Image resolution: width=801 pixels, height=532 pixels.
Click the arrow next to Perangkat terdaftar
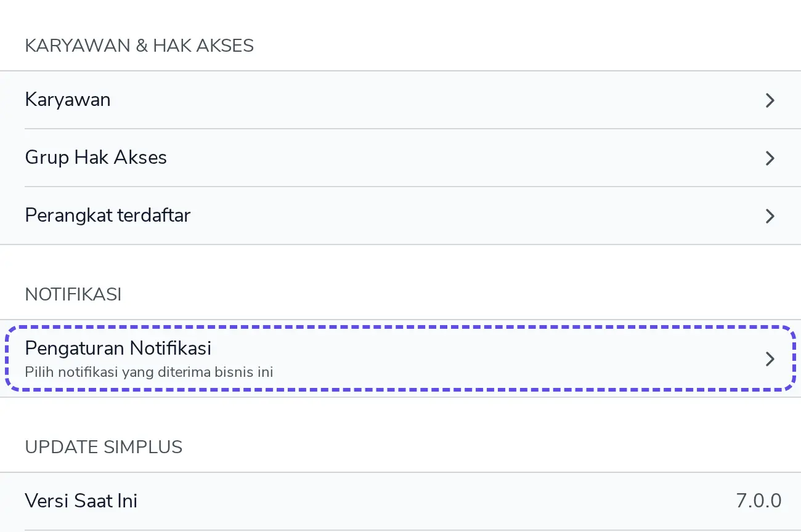[x=770, y=216]
